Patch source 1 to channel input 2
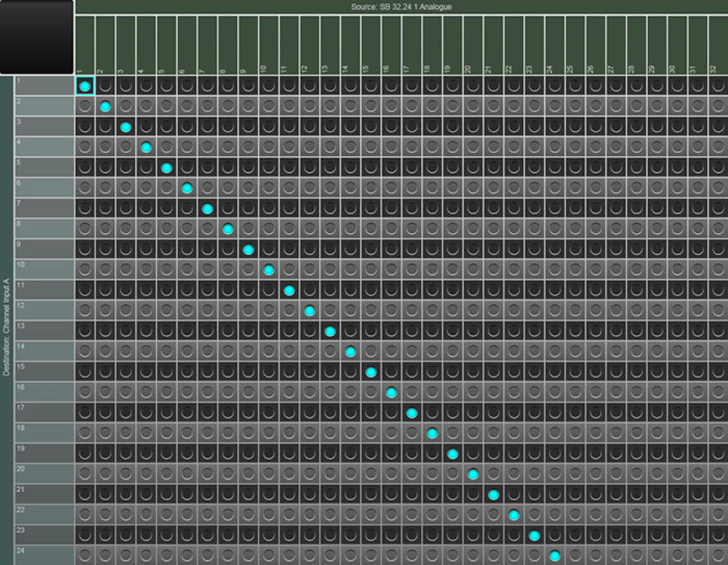 (85, 107)
